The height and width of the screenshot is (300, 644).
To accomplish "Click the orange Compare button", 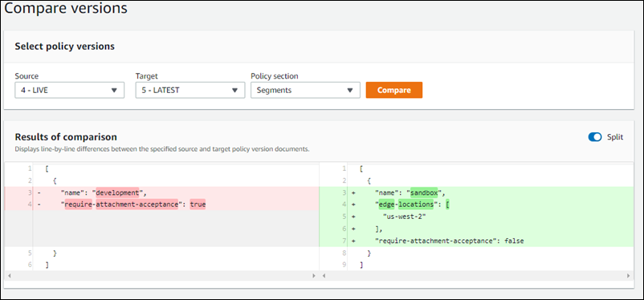I will 394,91.
